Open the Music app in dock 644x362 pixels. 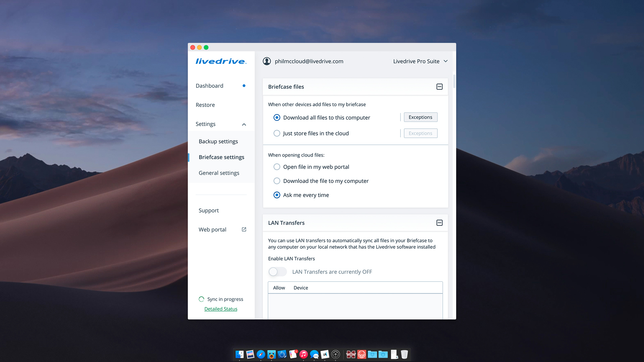[304, 354]
